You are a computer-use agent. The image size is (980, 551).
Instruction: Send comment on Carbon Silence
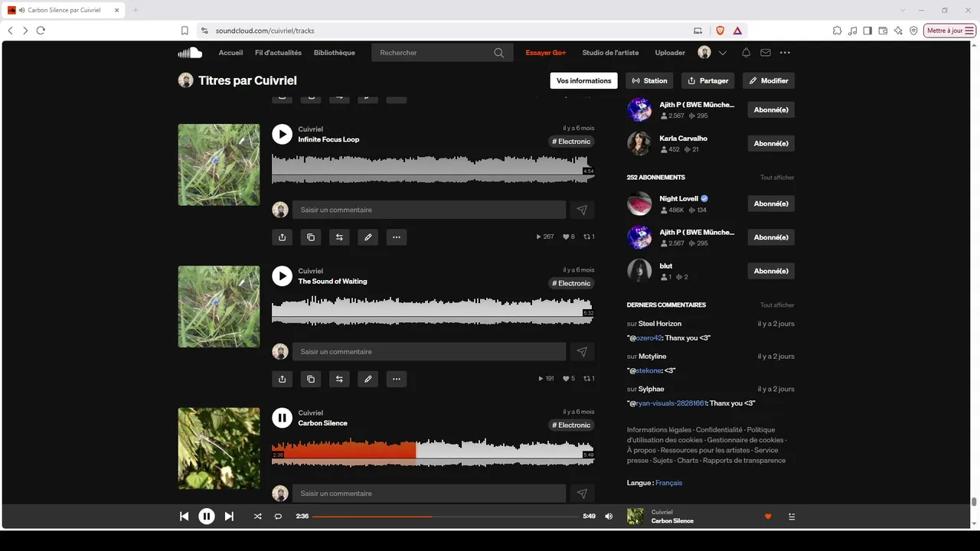coord(582,494)
